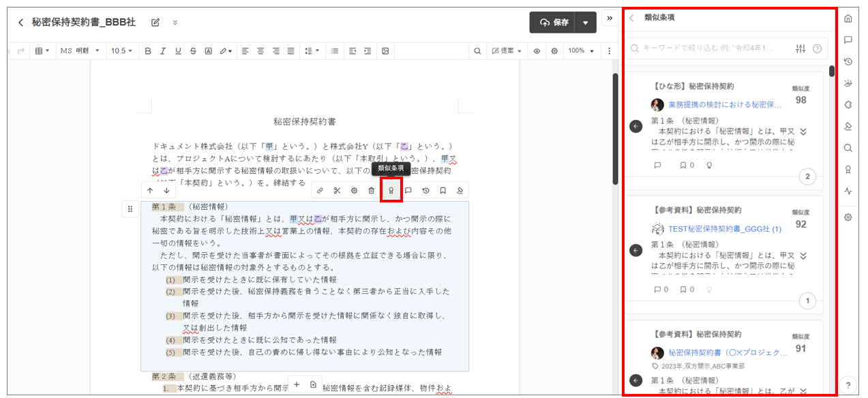This screenshot has height=398, width=868.
Task: Click the similar clauses (類似条項) ribbon icon in clause toolbar
Action: 391,191
